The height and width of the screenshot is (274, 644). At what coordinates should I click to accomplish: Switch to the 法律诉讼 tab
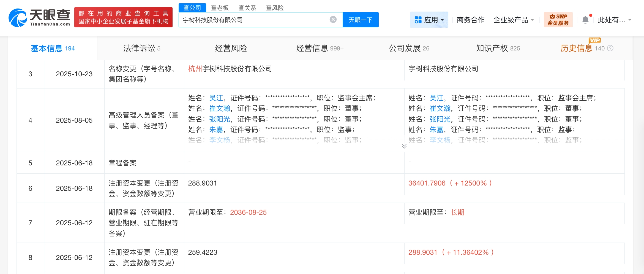point(142,49)
